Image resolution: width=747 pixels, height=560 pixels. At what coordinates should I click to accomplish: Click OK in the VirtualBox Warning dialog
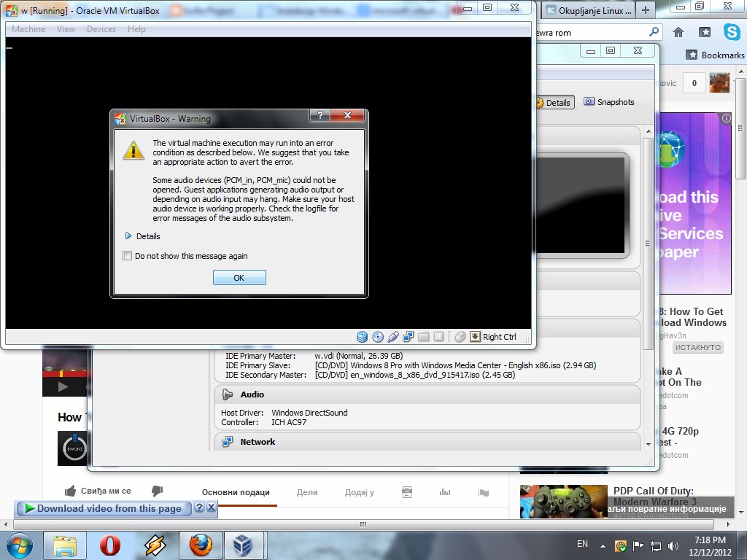(239, 278)
